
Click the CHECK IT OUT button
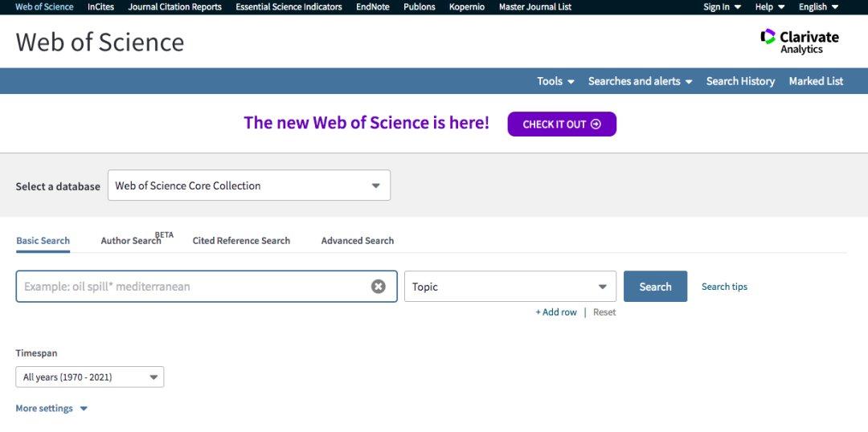(x=562, y=124)
